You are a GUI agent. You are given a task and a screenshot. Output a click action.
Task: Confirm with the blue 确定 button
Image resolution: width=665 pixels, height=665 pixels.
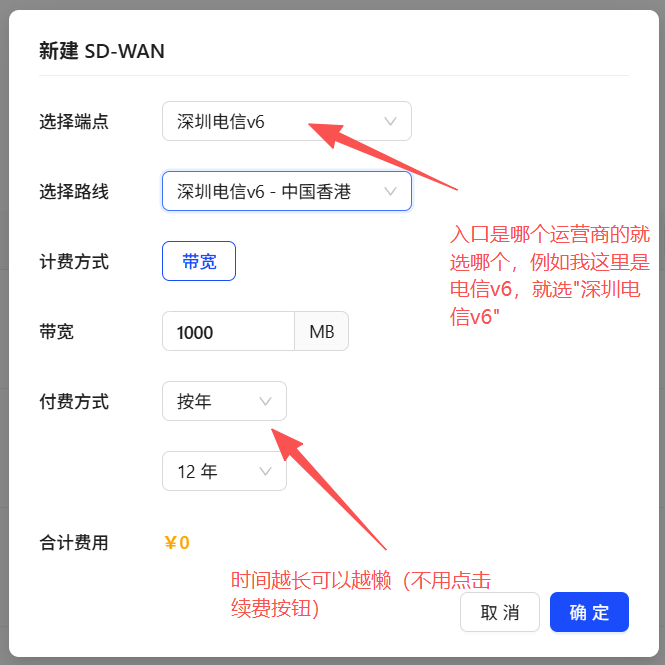coord(589,612)
